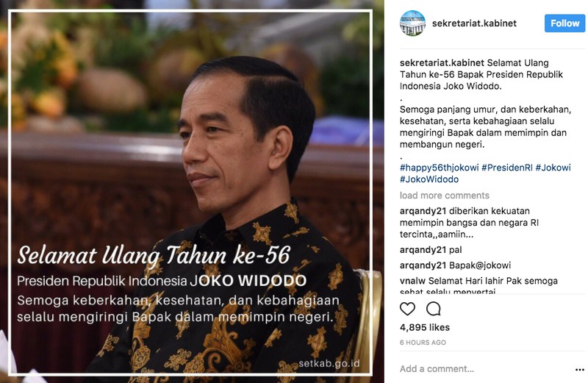Open the vnalw commenter profile
The height and width of the screenshot is (383, 588).
[x=412, y=281]
